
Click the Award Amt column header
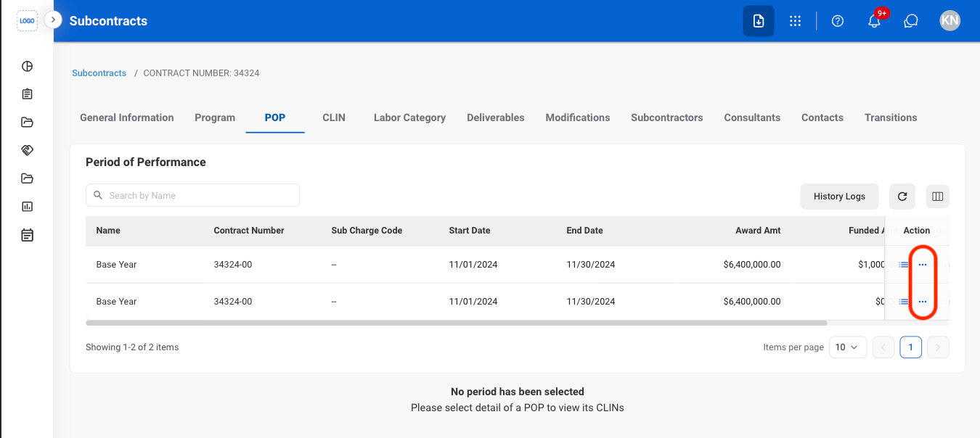[758, 231]
